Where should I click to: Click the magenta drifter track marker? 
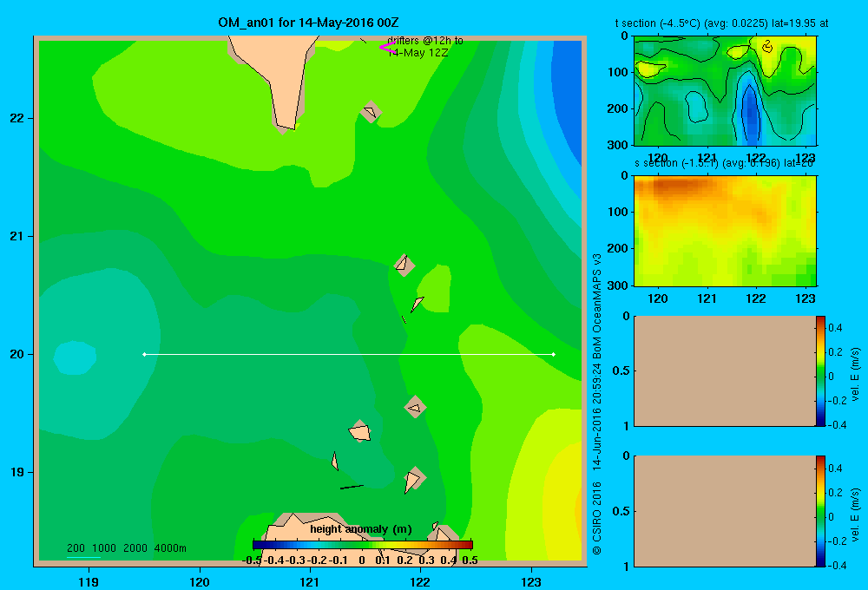pyautogui.click(x=387, y=48)
